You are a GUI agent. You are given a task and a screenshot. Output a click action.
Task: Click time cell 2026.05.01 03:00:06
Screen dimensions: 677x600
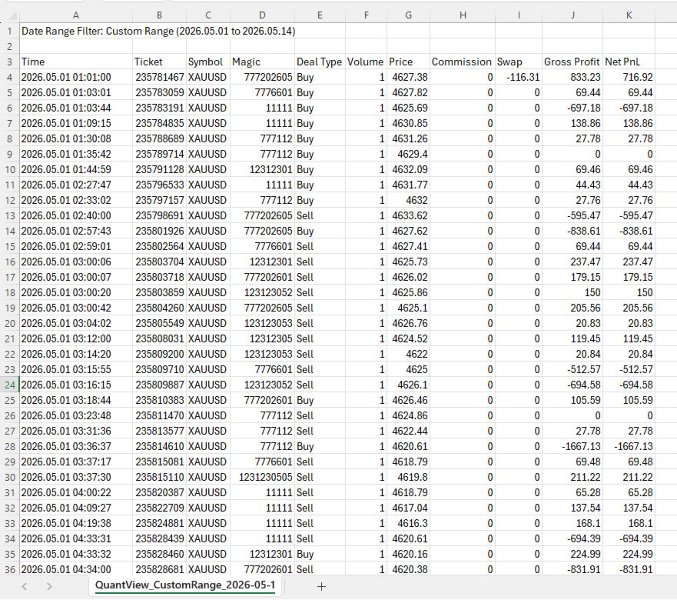[x=76, y=262]
